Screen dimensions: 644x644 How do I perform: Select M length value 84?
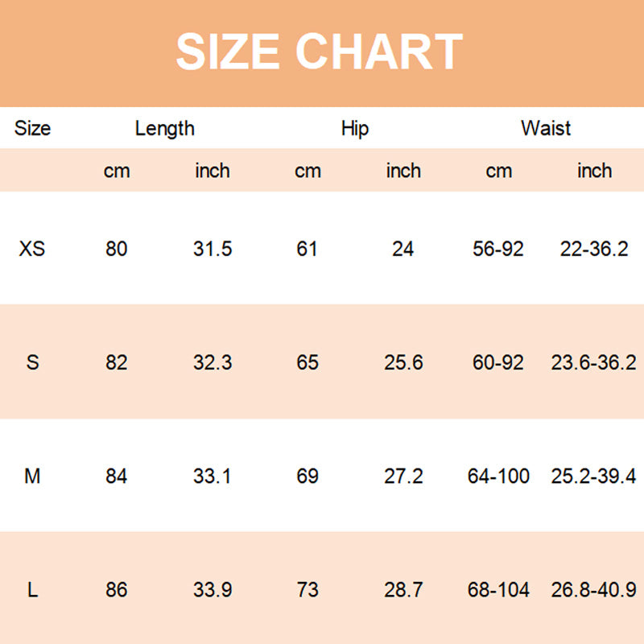coord(117,477)
